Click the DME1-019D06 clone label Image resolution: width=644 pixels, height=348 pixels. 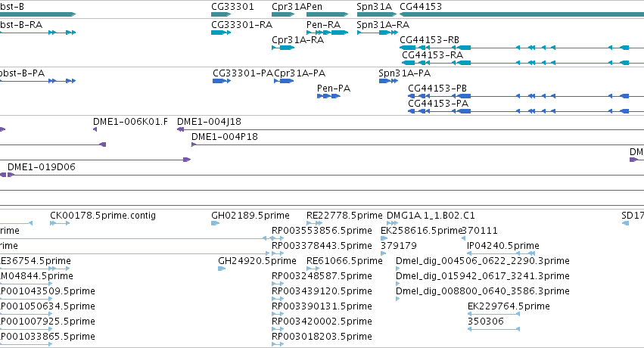click(42, 167)
